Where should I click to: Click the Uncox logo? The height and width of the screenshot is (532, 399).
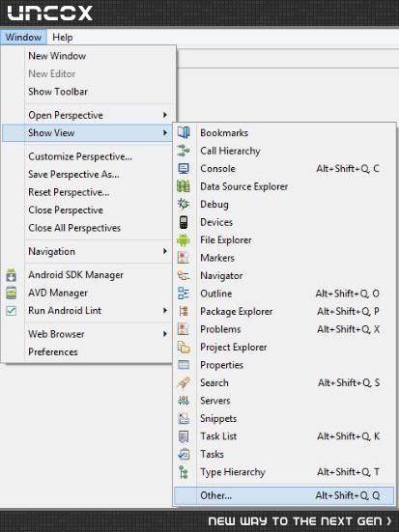49,13
